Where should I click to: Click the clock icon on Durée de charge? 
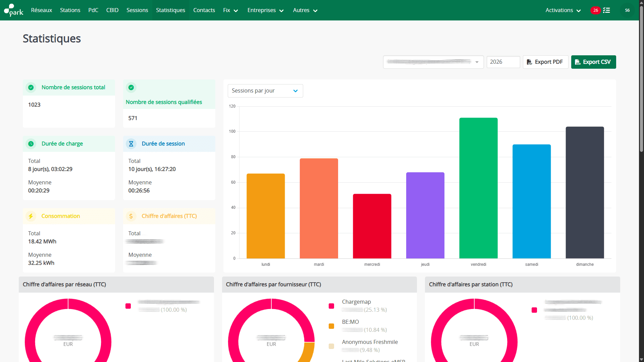click(31, 144)
